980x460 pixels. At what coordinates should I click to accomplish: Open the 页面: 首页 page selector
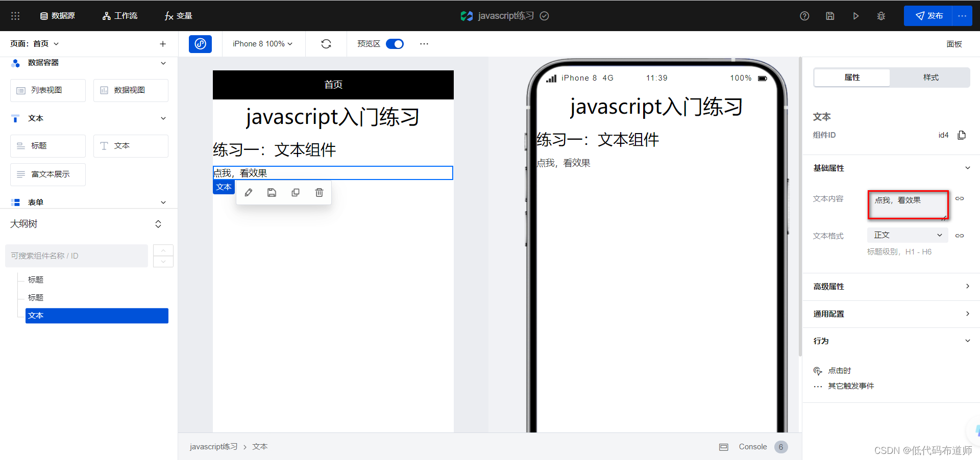[x=35, y=44]
